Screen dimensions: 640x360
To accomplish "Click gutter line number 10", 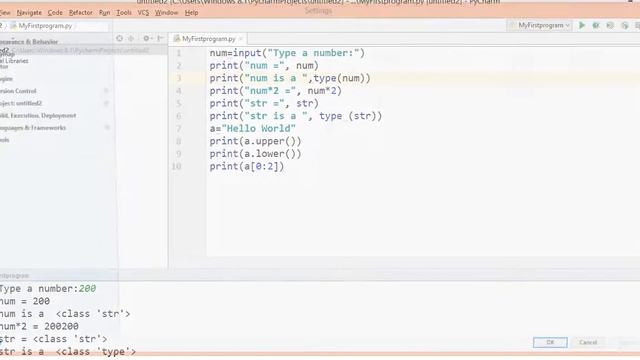I will point(176,167).
